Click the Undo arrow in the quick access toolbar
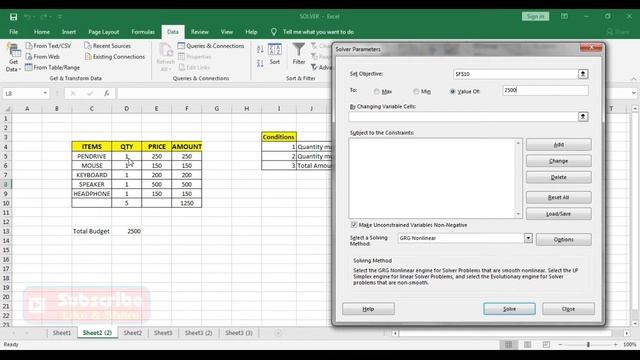This screenshot has width=640, height=360. click(x=27, y=17)
